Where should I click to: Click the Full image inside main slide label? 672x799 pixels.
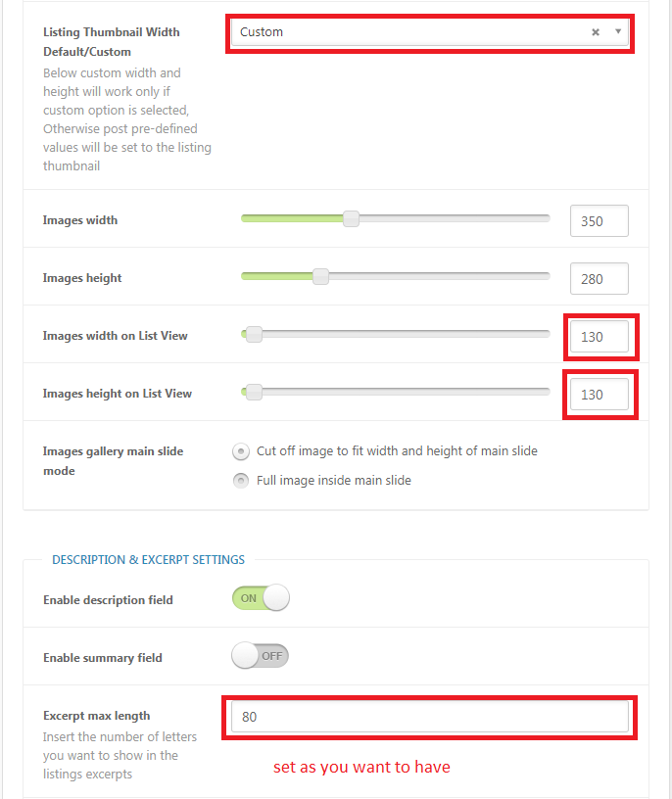click(x=333, y=481)
